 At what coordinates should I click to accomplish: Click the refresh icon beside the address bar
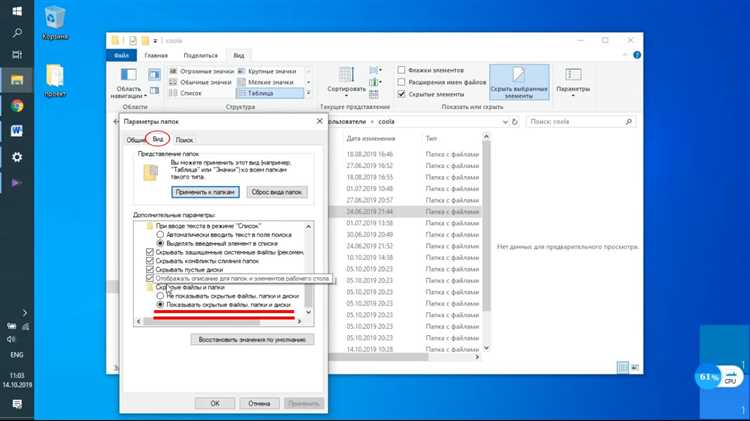515,122
